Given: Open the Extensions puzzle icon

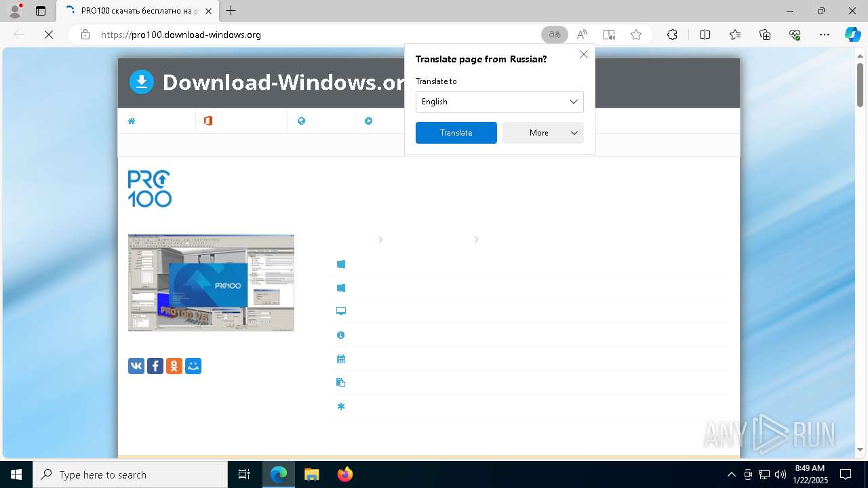Looking at the screenshot, I should [672, 35].
